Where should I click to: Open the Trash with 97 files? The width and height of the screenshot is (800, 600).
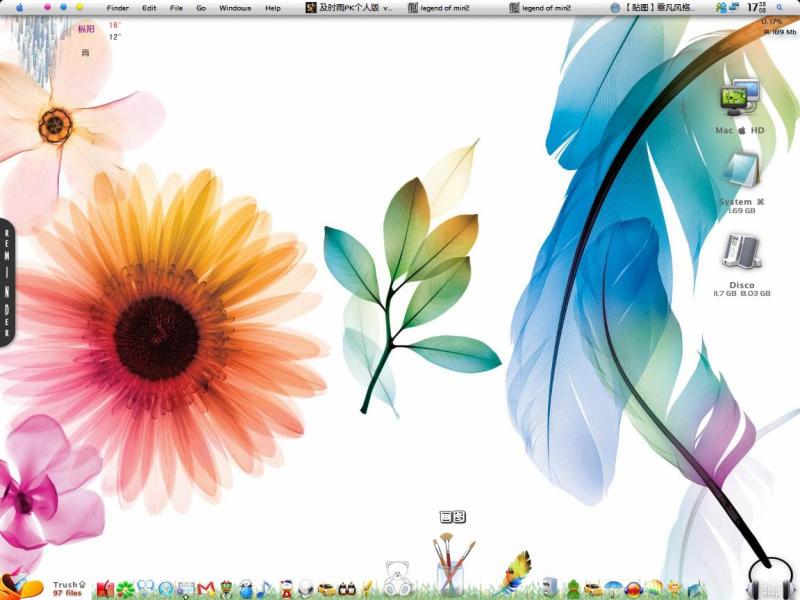pyautogui.click(x=68, y=588)
